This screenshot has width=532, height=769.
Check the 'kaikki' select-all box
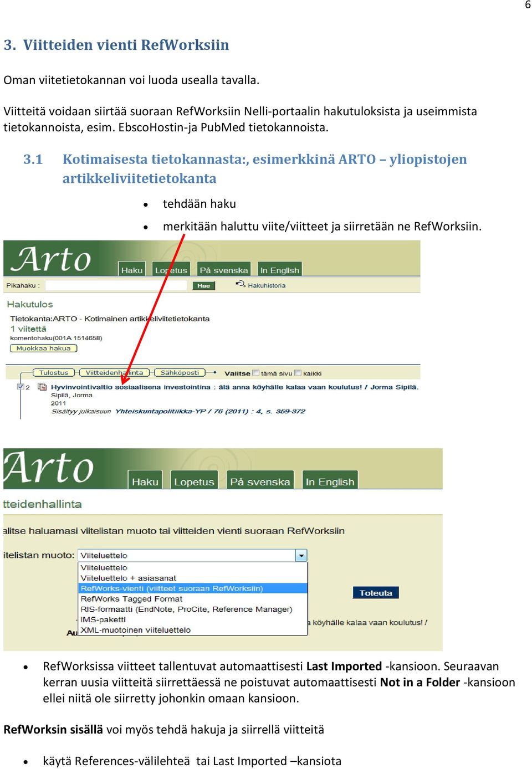pyautogui.click(x=298, y=373)
